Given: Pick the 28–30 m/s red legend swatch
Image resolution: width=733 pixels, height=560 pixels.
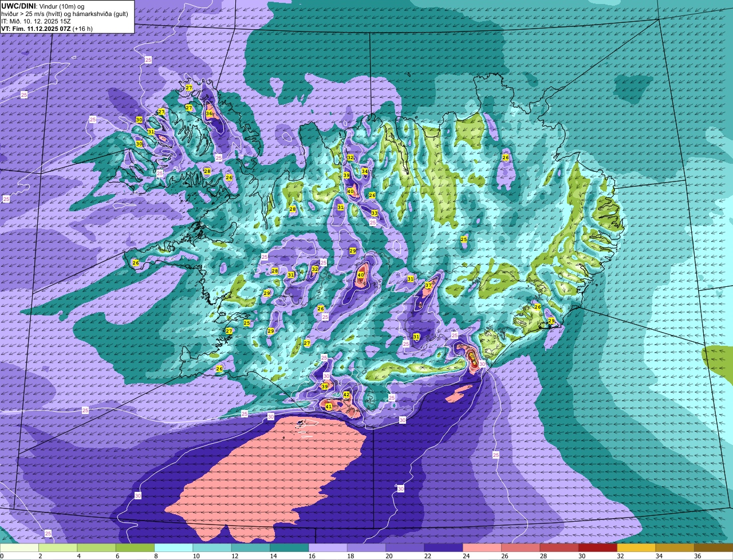Looking at the screenshot, I should [x=559, y=548].
